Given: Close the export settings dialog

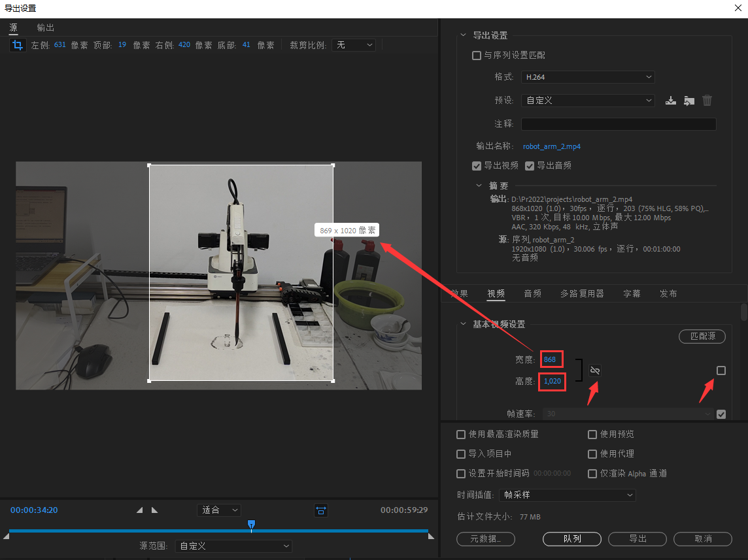Looking at the screenshot, I should click(738, 8).
